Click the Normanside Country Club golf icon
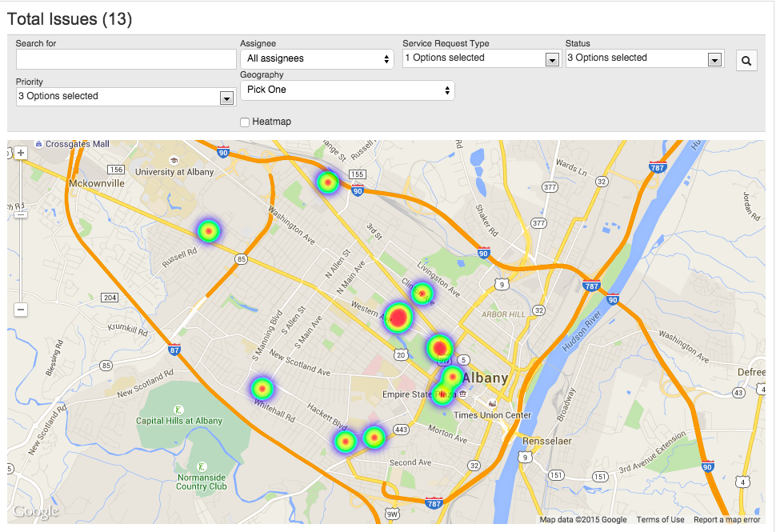The height and width of the screenshot is (532, 776). (x=202, y=466)
